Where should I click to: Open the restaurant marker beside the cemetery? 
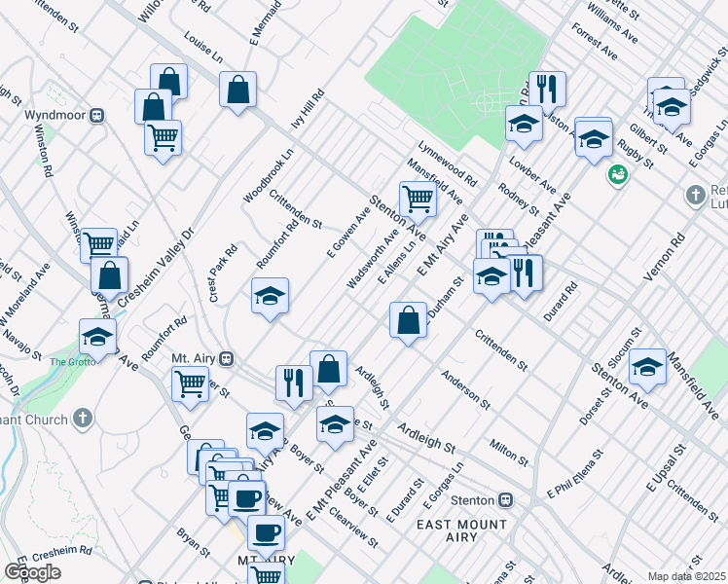pyautogui.click(x=547, y=90)
